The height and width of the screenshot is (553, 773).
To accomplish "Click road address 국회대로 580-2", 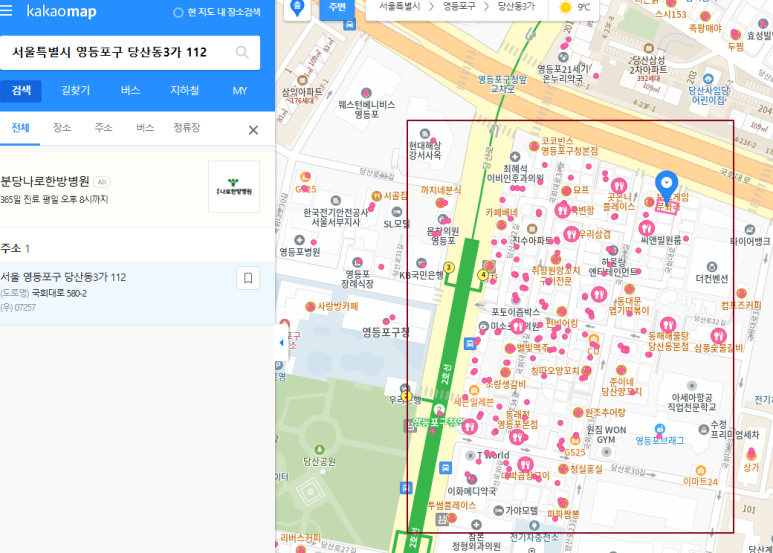I will [59, 293].
